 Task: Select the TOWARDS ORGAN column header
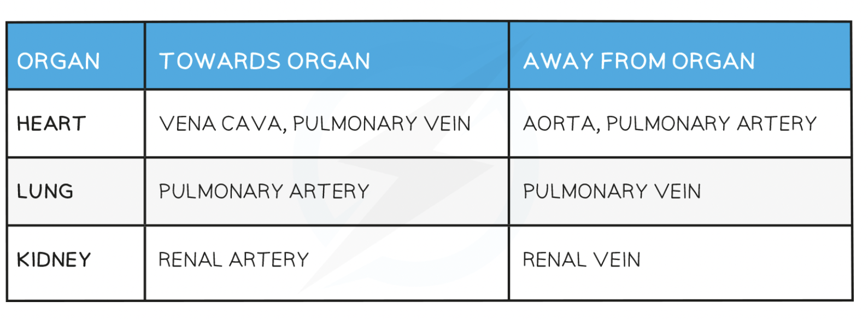coord(265,61)
